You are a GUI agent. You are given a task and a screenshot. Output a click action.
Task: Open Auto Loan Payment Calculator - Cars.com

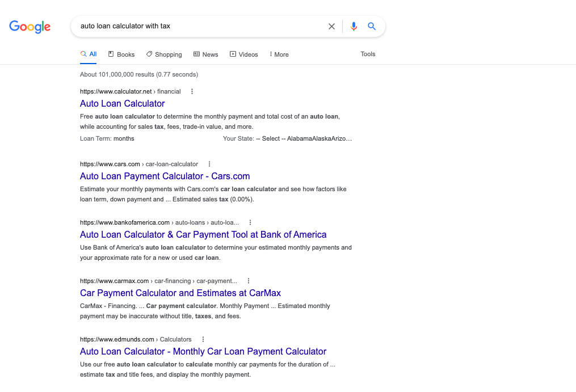pyautogui.click(x=165, y=176)
